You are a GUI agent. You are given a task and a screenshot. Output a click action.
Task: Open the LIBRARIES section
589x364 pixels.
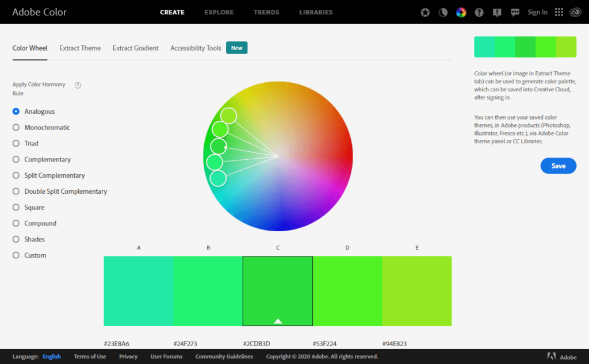pyautogui.click(x=316, y=13)
